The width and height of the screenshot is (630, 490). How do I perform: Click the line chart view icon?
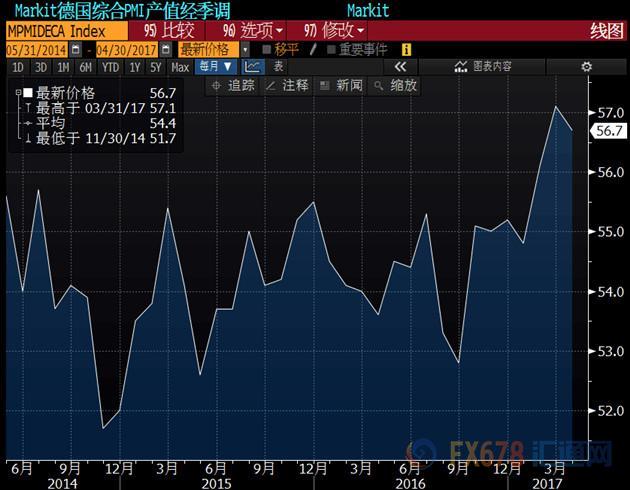point(254,66)
